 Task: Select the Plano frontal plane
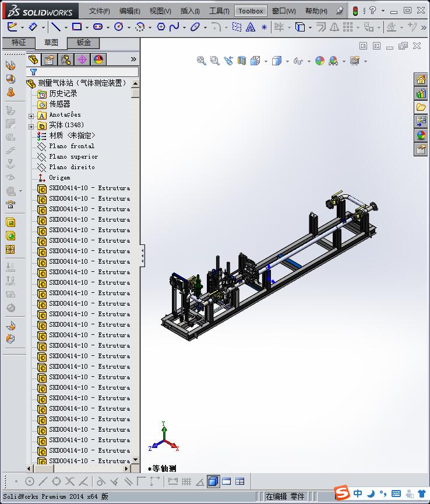click(x=72, y=146)
